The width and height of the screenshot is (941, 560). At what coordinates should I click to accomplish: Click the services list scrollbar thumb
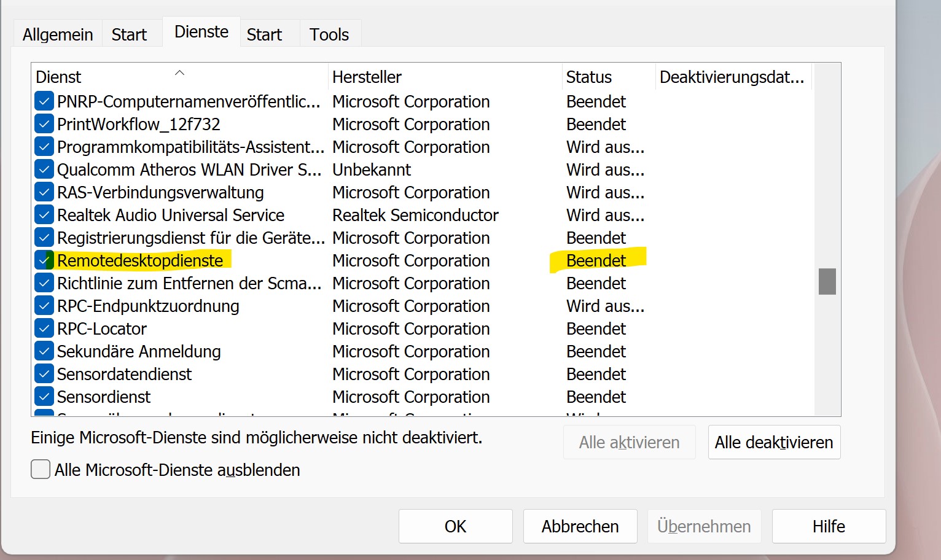click(827, 281)
